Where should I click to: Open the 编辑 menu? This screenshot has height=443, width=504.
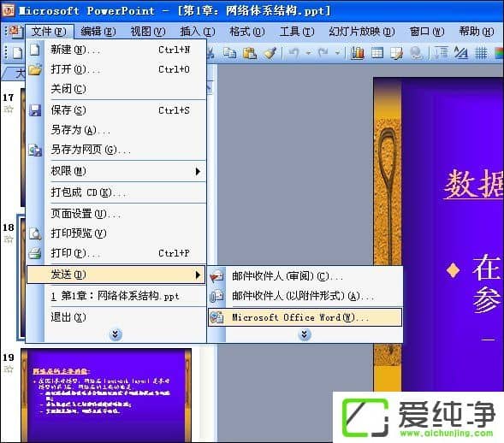click(98, 32)
